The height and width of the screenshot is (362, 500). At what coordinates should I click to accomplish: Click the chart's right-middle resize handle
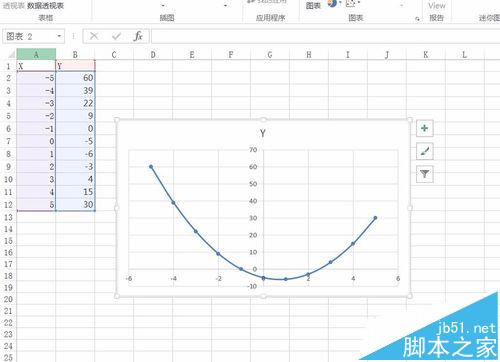pos(410,208)
